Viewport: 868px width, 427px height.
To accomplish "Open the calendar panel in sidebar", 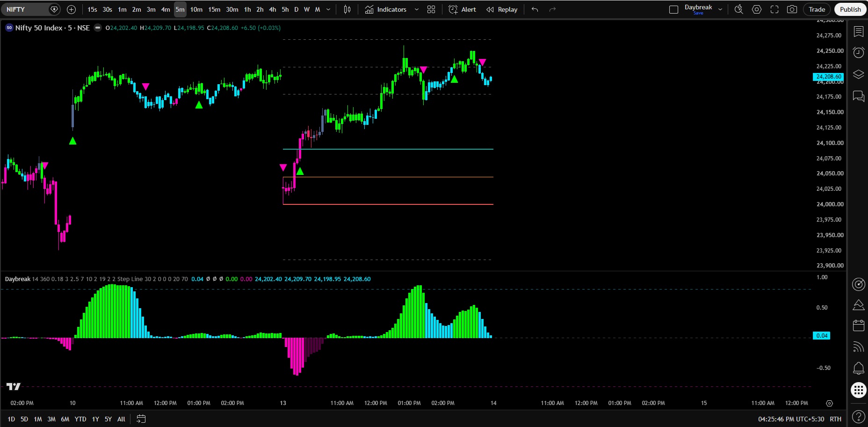I will coord(859,326).
